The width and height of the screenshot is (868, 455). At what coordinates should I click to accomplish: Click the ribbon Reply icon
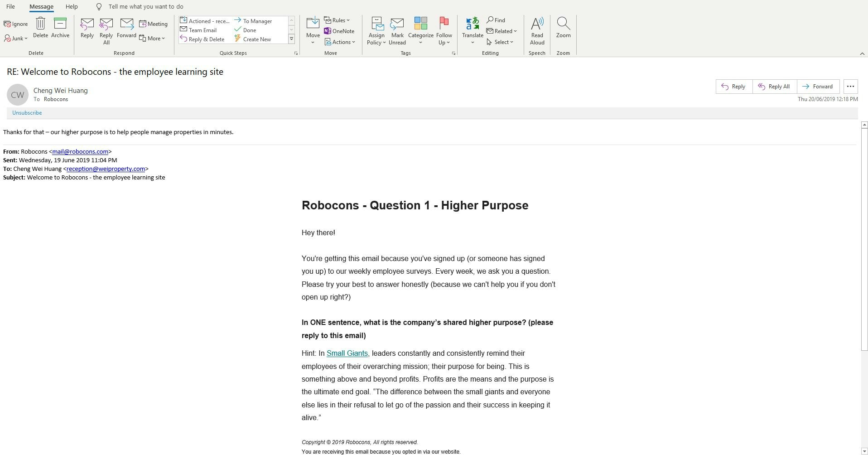tap(87, 28)
